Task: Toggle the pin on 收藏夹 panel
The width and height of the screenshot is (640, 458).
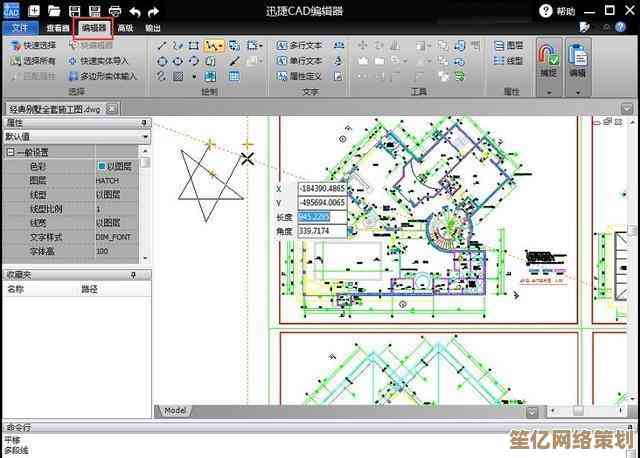Action: (133, 274)
